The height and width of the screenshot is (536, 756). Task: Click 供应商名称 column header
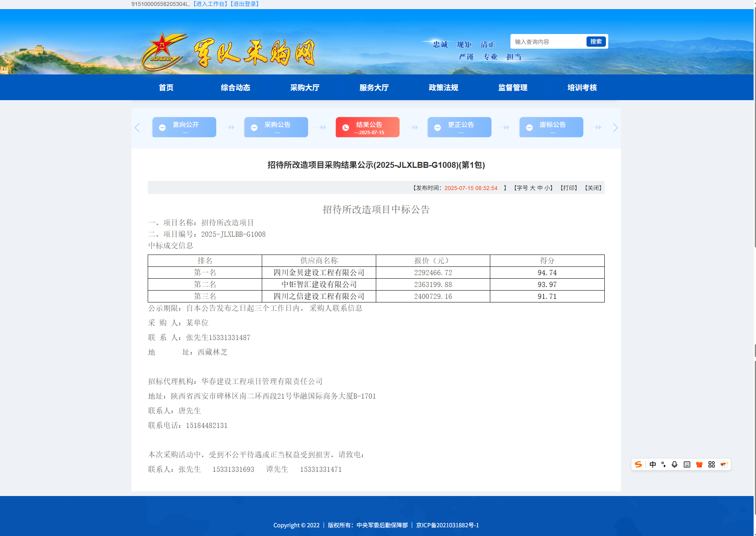point(319,261)
